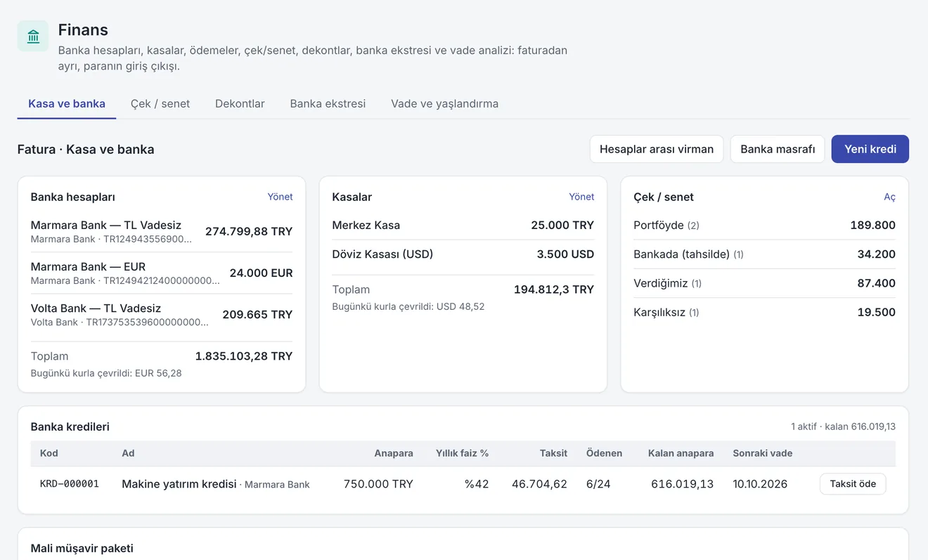This screenshot has height=560, width=928.
Task: Click the Mali müşavir paketi heading
Action: tap(82, 548)
